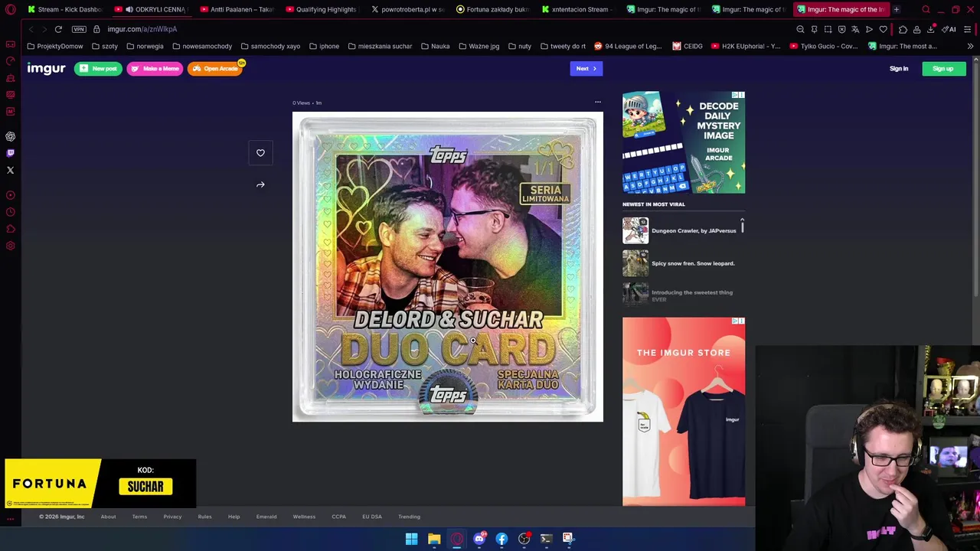This screenshot has height=551, width=980.
Task: Open the ChatGPT sidebar icon
Action: coord(10,136)
